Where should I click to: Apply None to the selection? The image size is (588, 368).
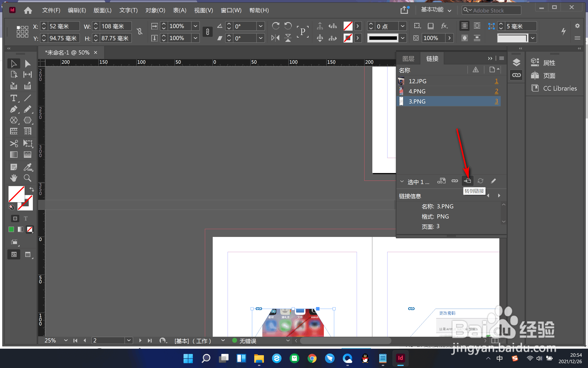pos(30,230)
